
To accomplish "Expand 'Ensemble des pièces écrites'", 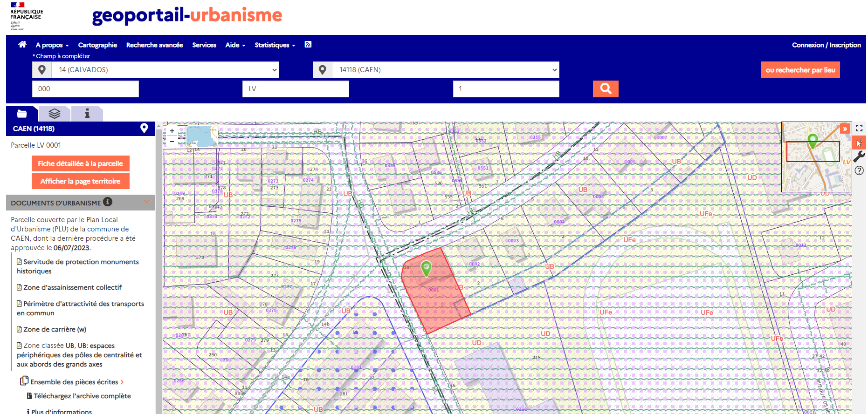I will click(x=72, y=381).
